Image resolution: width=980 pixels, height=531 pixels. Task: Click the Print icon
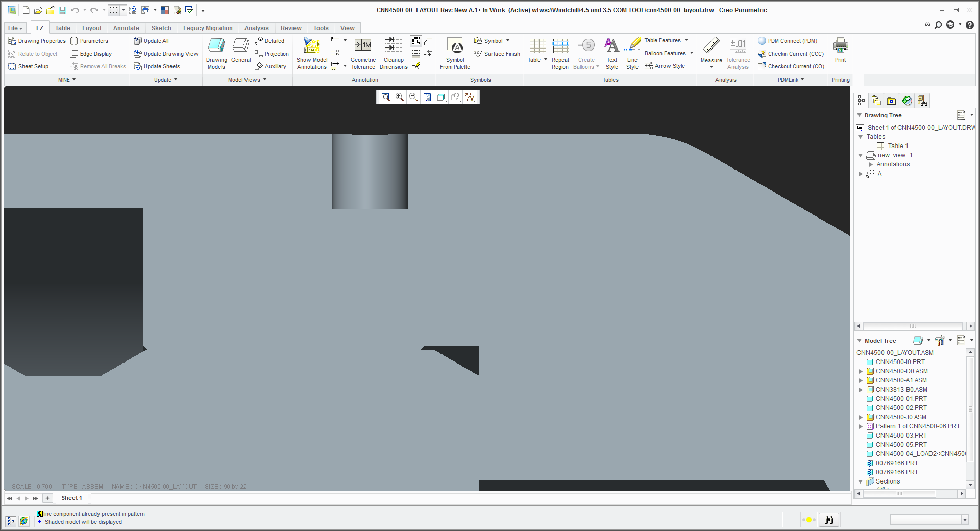click(840, 50)
